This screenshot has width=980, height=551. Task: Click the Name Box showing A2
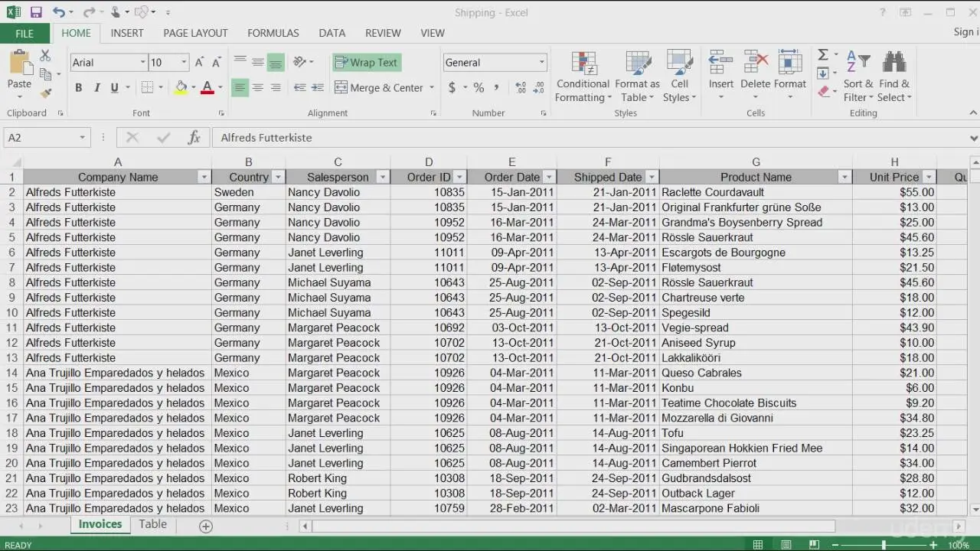[47, 138]
